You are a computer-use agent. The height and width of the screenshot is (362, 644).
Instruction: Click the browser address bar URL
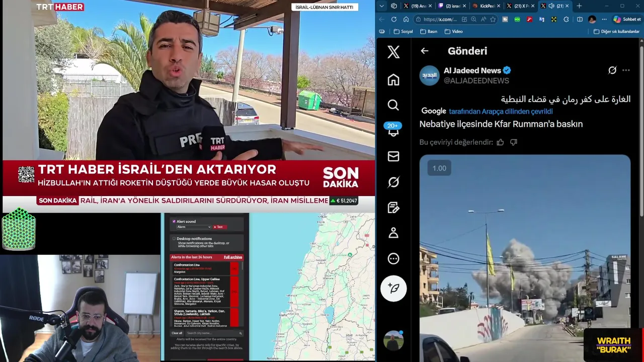point(440,19)
